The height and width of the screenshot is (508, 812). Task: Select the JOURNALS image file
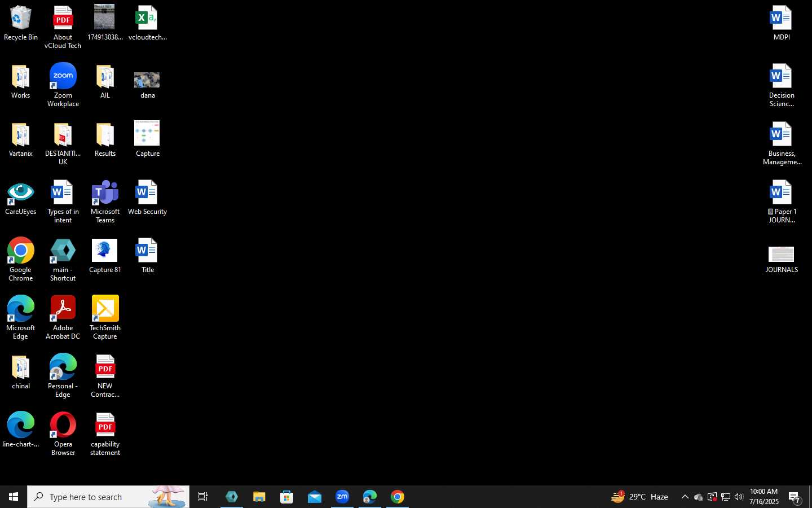782,260
